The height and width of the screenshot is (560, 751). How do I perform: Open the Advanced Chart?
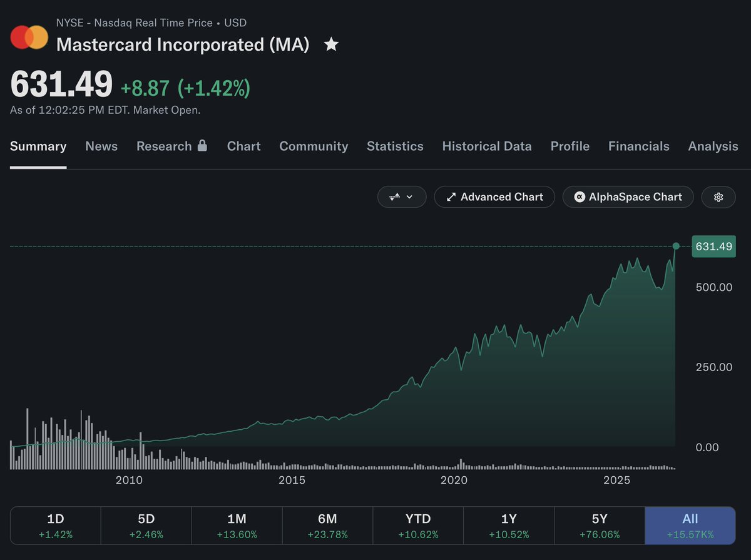tap(494, 196)
